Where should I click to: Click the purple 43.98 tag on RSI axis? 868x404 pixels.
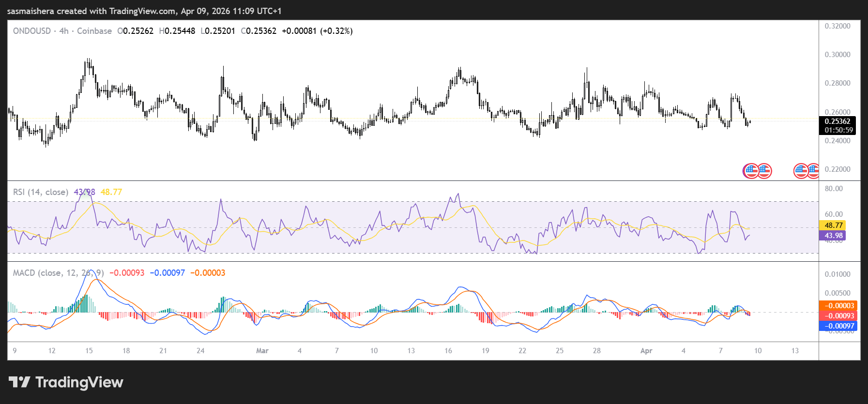pos(833,236)
